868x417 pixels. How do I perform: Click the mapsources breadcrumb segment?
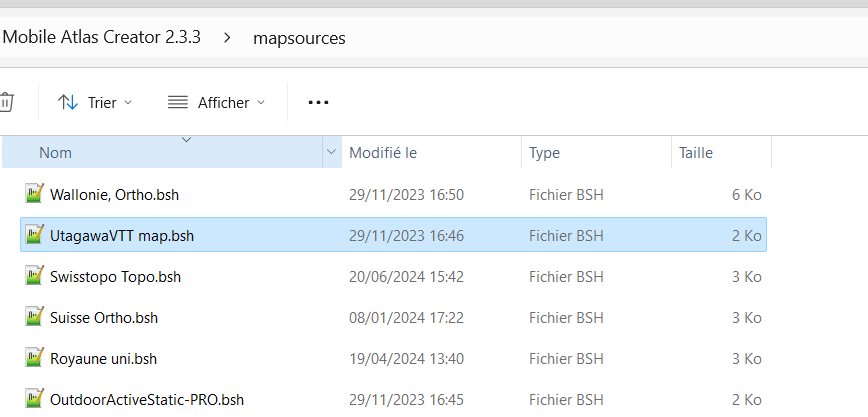(299, 38)
